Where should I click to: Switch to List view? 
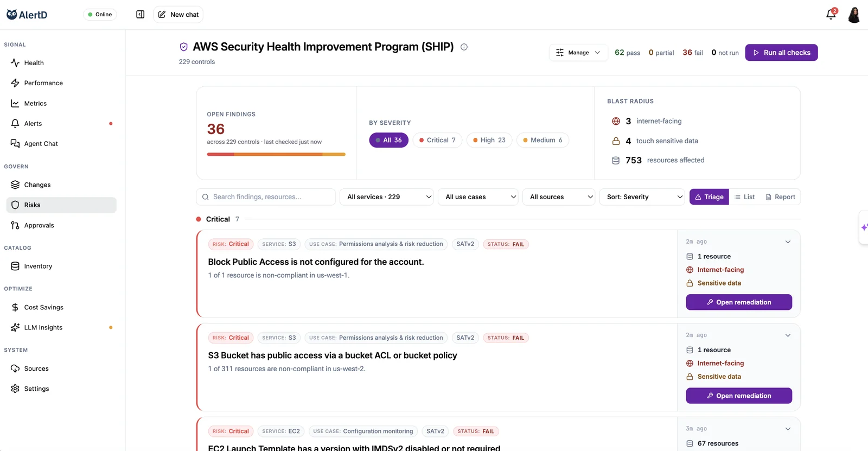click(744, 197)
